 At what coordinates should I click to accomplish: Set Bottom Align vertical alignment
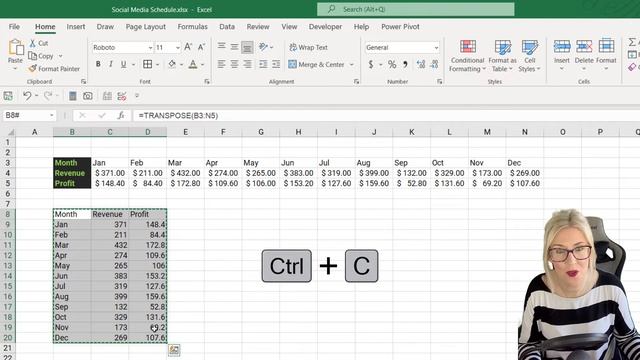tap(247, 47)
